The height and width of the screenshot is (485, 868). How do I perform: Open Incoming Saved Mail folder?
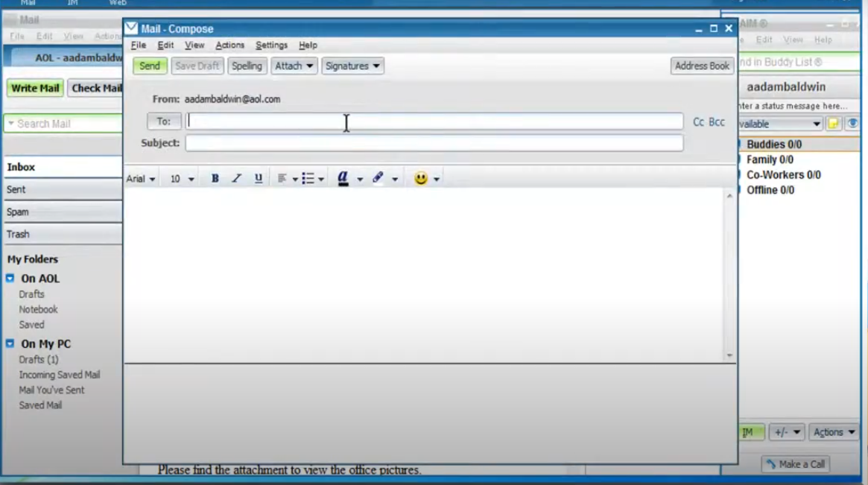[59, 375]
